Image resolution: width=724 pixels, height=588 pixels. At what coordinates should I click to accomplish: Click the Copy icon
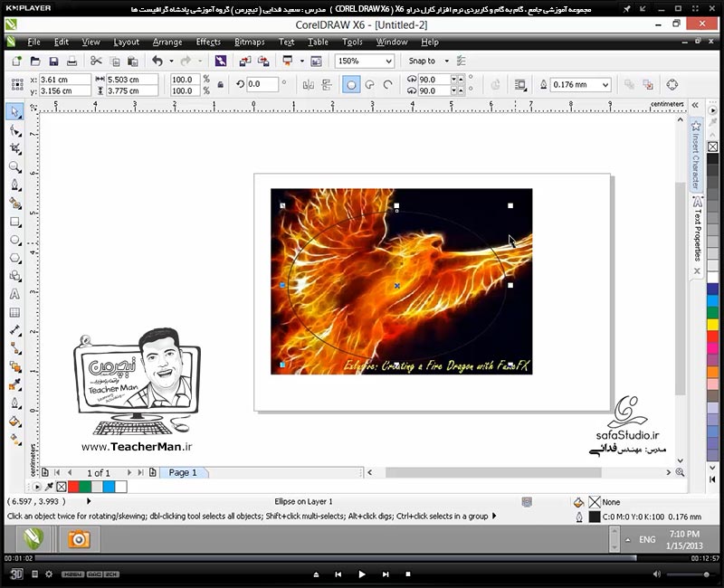115,61
